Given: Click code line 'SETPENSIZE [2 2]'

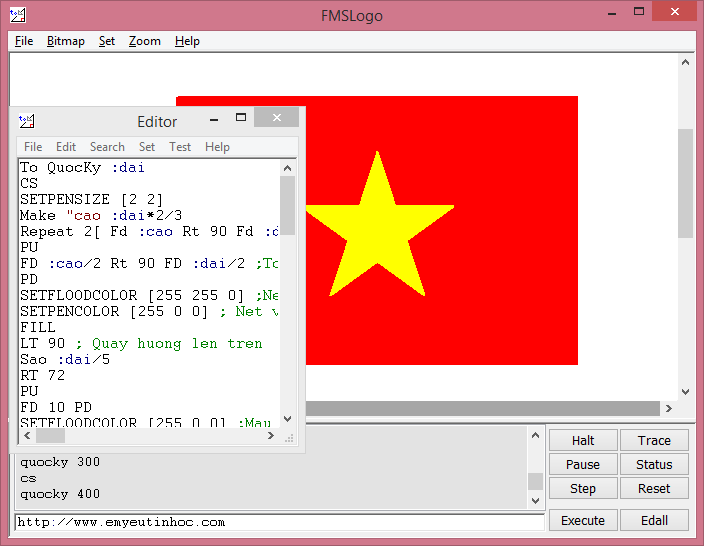Looking at the screenshot, I should tap(92, 199).
